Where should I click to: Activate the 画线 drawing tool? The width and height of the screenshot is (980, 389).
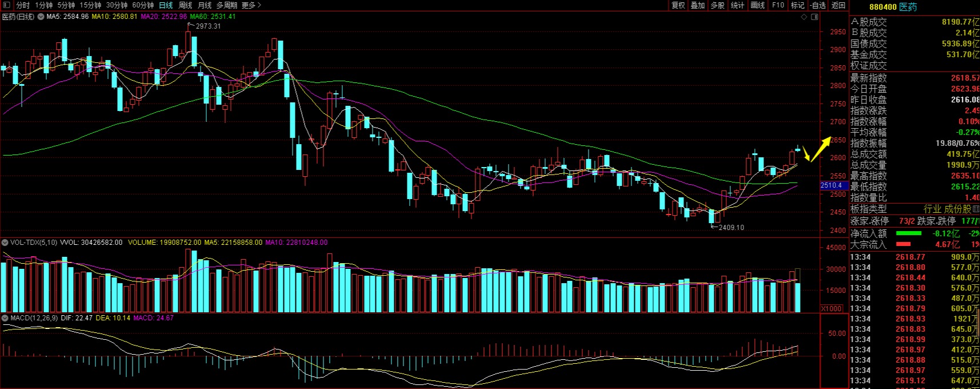tap(758, 5)
